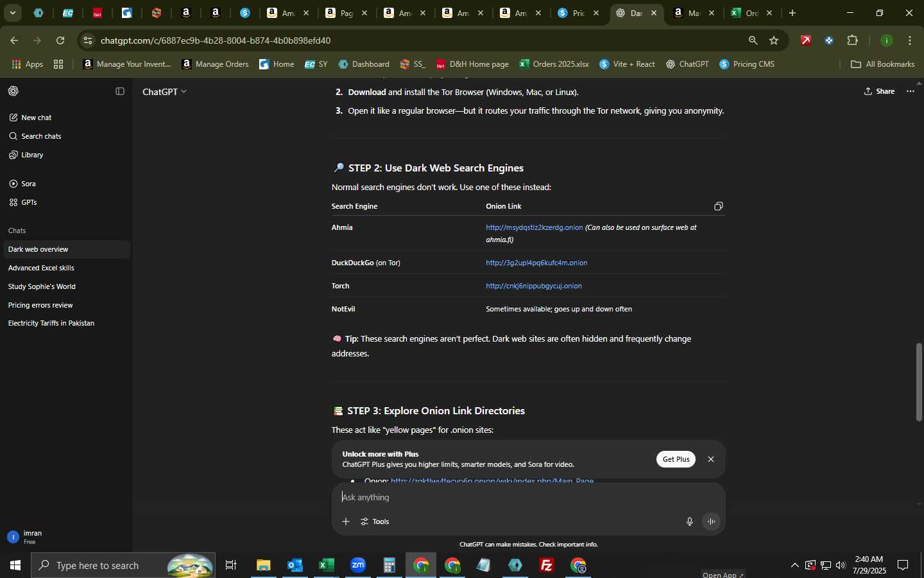Open the Ahmia onion link
Viewport: 924px width, 578px height.
click(535, 227)
